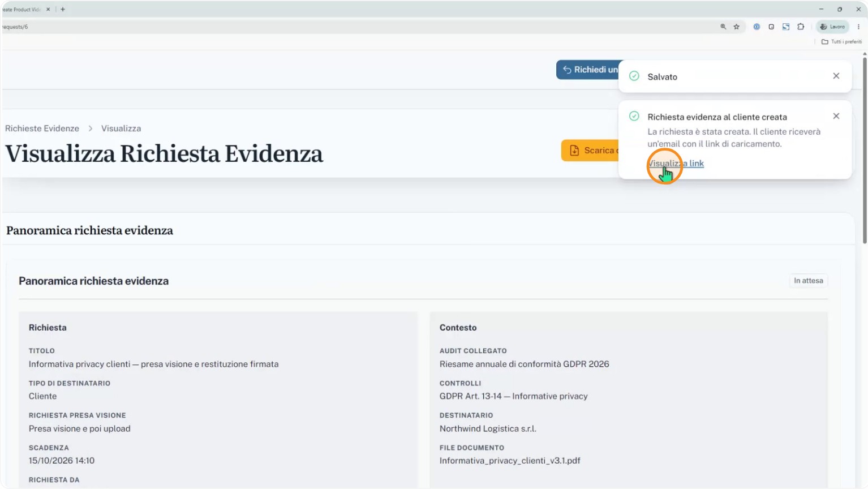Close the Create Product Video tab
Viewport: 868px width, 489px height.
(48, 10)
